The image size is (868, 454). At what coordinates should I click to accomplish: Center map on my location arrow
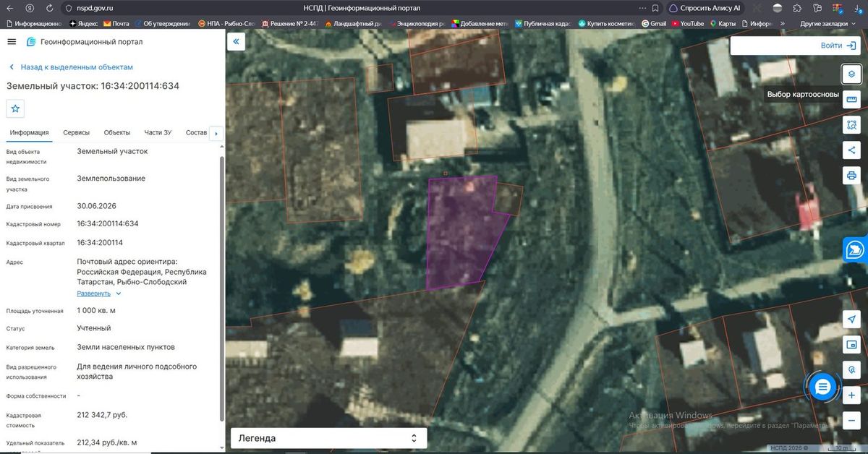click(x=851, y=320)
